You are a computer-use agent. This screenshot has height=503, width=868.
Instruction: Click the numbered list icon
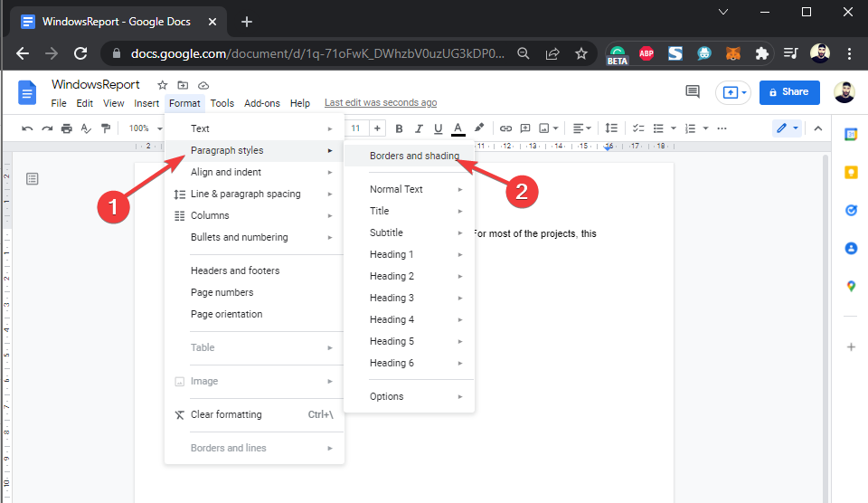click(690, 128)
